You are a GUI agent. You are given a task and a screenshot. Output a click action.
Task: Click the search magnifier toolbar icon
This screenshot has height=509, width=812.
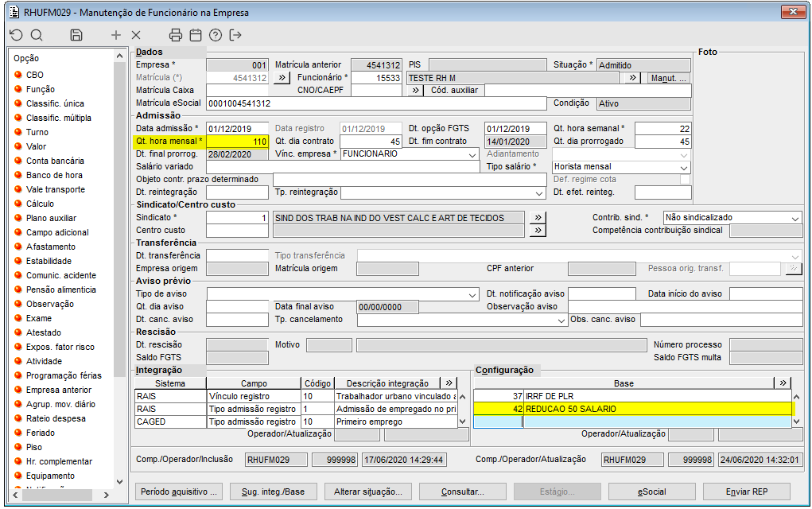[x=37, y=35]
